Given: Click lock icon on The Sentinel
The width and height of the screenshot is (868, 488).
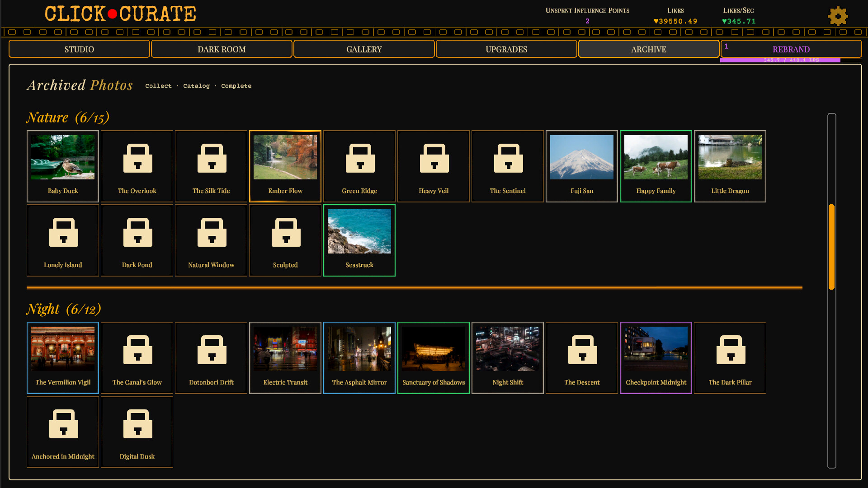Looking at the screenshot, I should click(508, 158).
